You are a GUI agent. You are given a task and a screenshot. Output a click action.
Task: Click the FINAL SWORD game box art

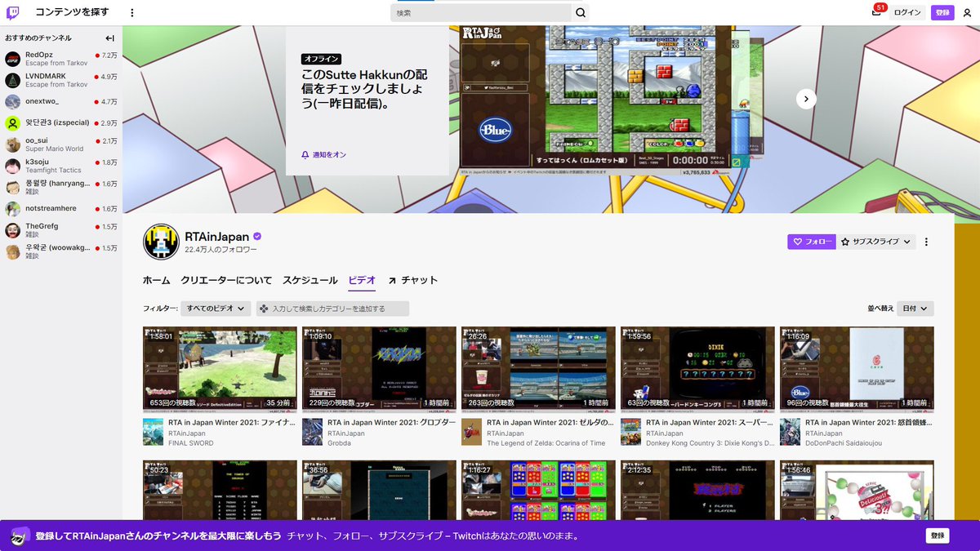pos(153,432)
